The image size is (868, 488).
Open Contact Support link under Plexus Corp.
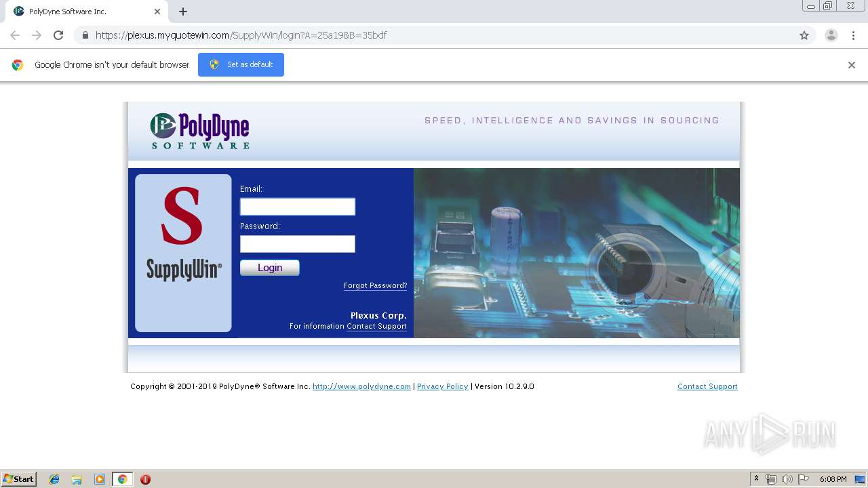tap(376, 327)
